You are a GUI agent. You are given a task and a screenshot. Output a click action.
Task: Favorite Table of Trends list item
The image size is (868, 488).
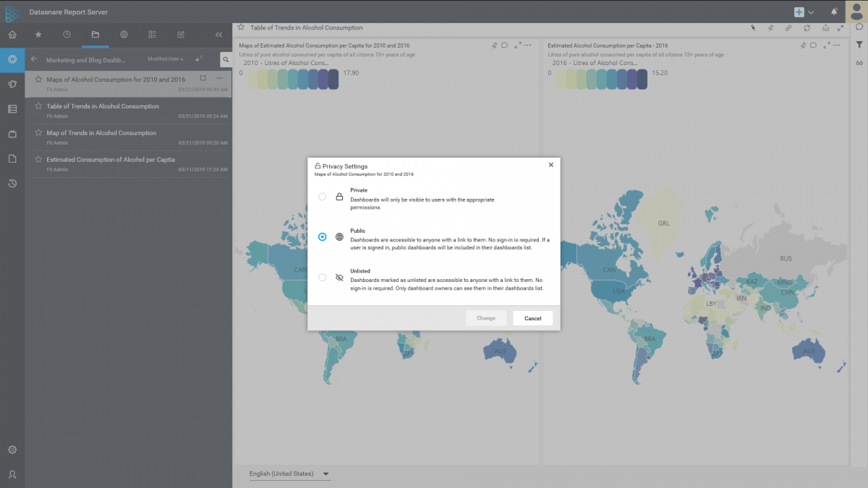click(x=38, y=106)
